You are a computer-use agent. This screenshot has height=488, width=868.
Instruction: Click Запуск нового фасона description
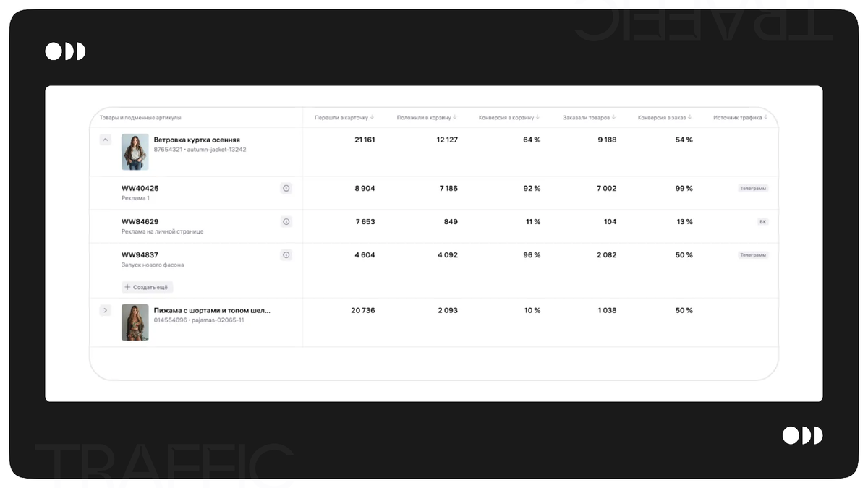[x=153, y=265]
